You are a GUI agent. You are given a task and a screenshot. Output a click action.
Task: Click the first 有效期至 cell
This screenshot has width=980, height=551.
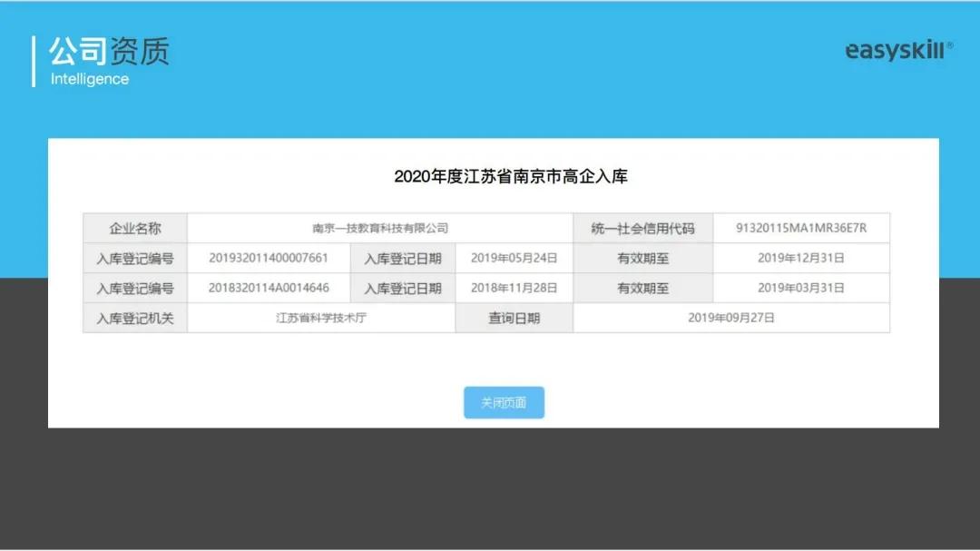click(x=642, y=258)
